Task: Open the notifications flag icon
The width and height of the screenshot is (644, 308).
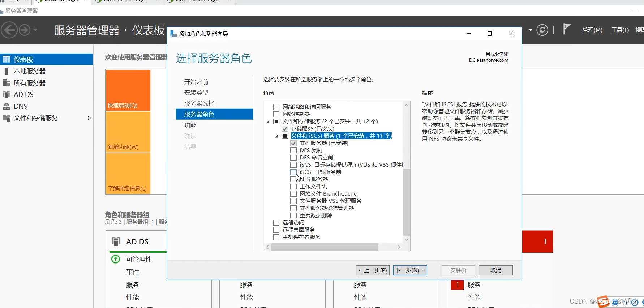Action: pos(567,29)
